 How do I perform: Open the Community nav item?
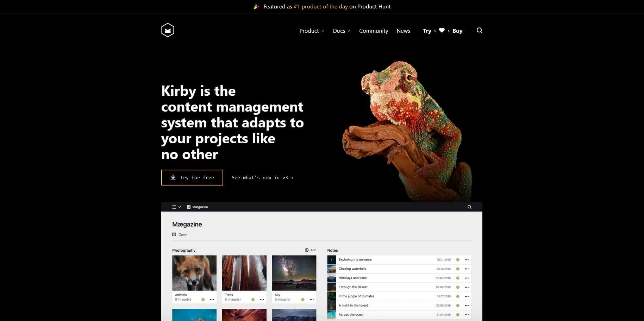(x=373, y=31)
